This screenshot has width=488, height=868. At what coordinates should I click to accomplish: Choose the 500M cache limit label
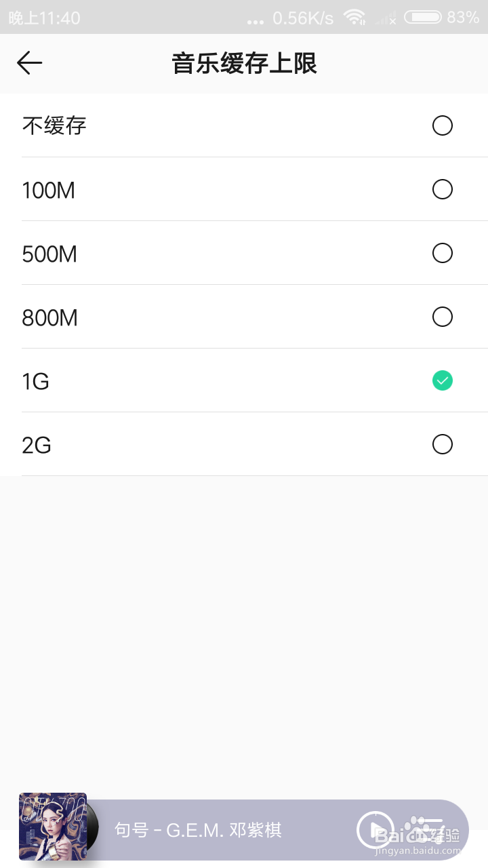coord(49,254)
